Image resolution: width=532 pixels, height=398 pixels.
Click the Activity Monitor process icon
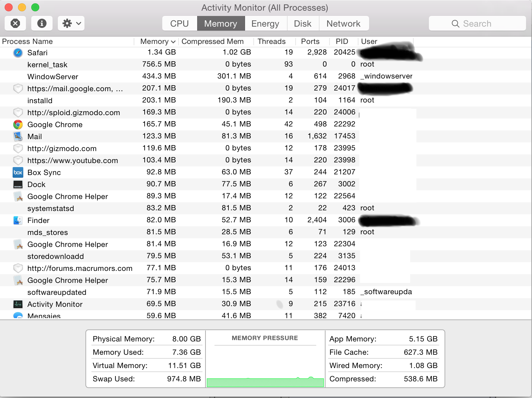point(18,304)
